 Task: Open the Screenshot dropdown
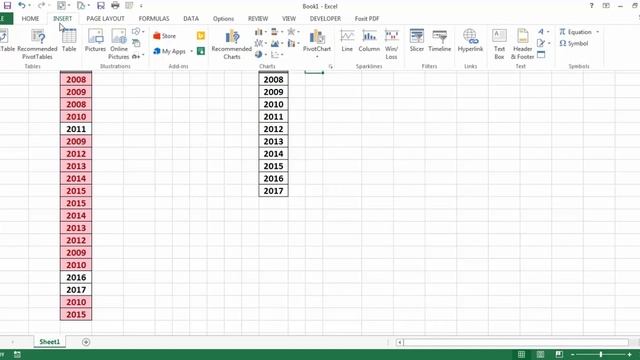[x=138, y=56]
